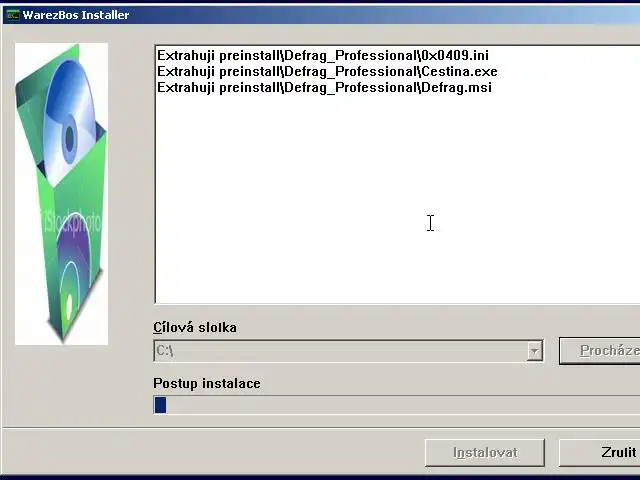Click the C:\ target folder field

click(x=348, y=351)
